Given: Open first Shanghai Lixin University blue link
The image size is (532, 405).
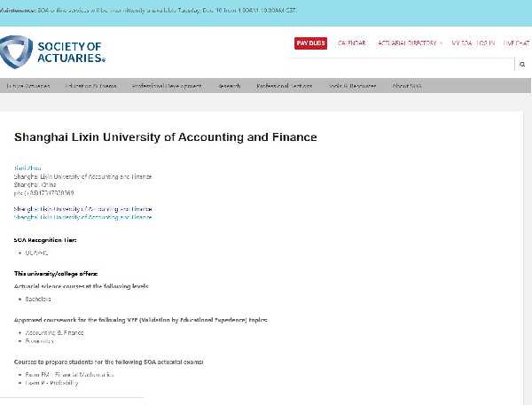Looking at the screenshot, I should tap(82, 209).
